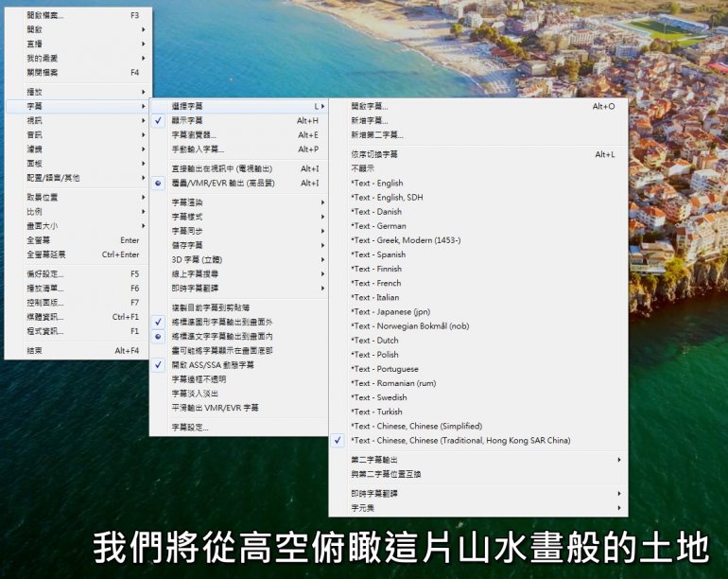Expand the 畫面大小 submenu
The image size is (728, 579).
point(78,226)
